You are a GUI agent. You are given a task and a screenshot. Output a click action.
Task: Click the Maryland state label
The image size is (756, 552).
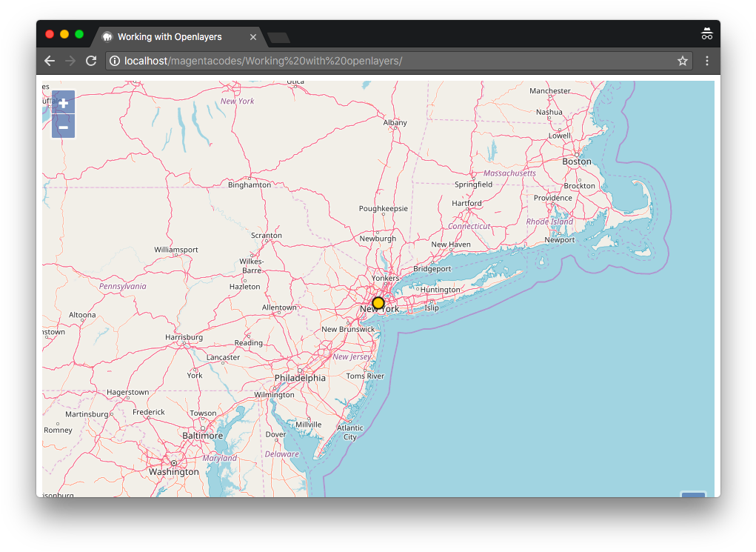point(219,458)
